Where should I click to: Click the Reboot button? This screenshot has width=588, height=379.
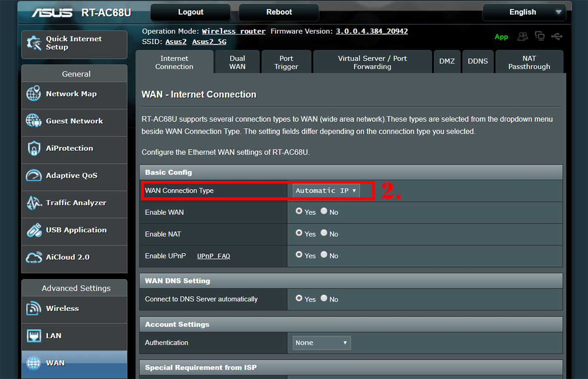click(x=279, y=12)
